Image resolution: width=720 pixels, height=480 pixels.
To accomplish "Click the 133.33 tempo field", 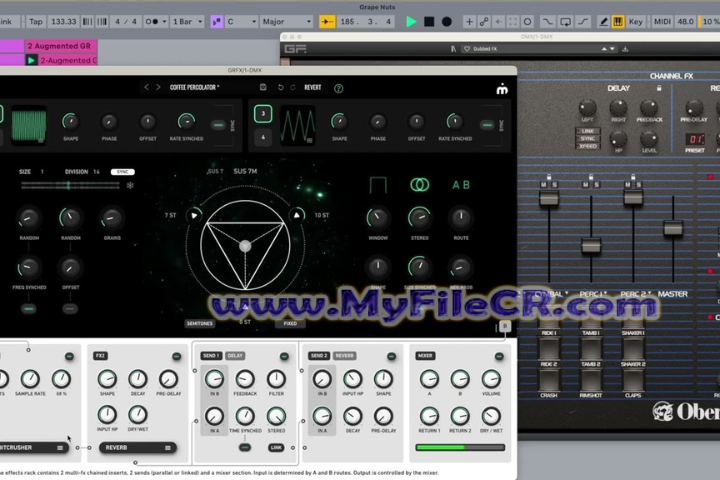I will [63, 22].
